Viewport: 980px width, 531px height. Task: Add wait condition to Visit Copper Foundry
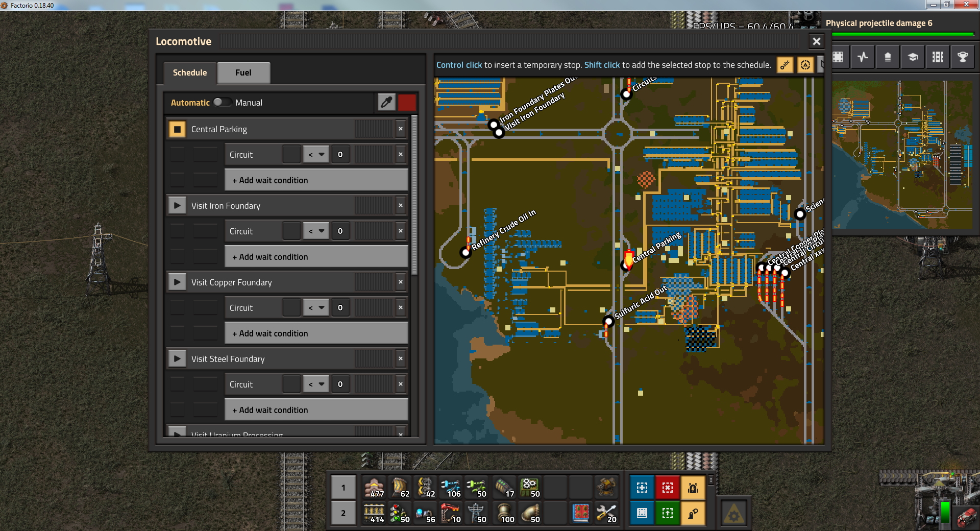(x=316, y=333)
